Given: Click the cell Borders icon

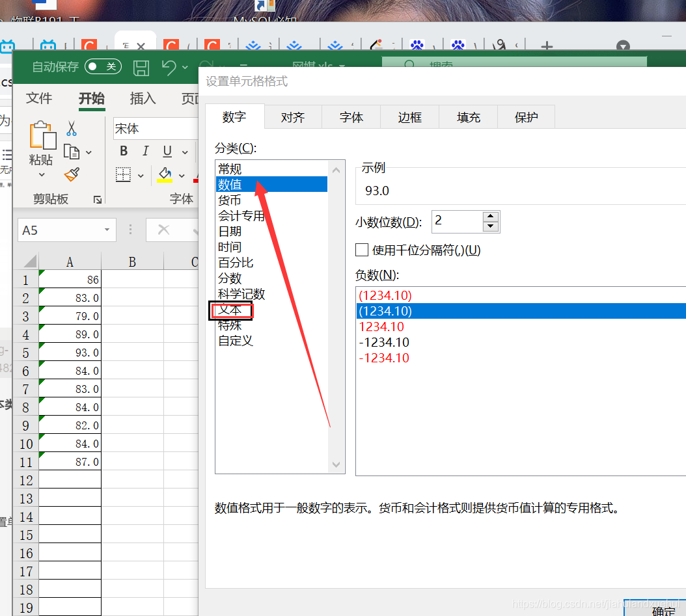Looking at the screenshot, I should click(x=123, y=174).
